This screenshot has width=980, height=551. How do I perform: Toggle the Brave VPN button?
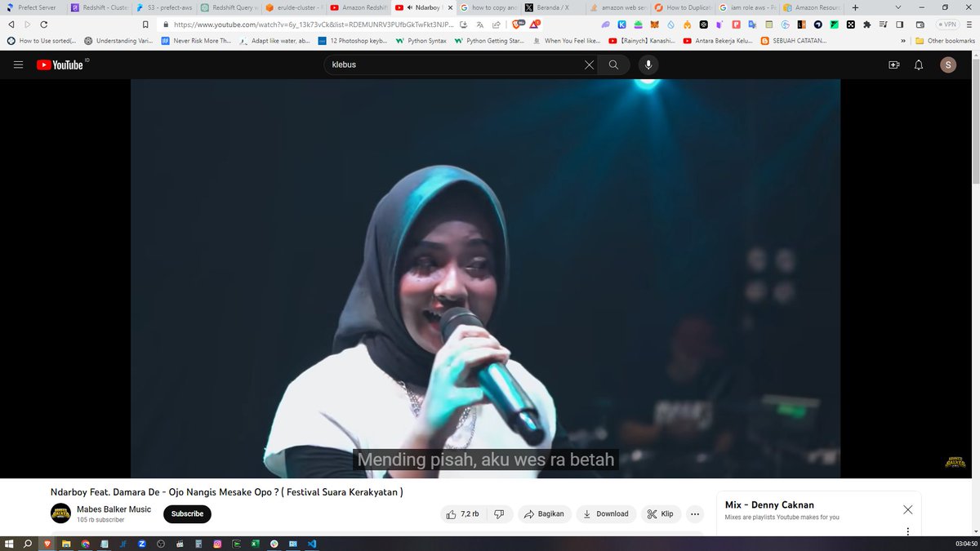(x=947, y=24)
